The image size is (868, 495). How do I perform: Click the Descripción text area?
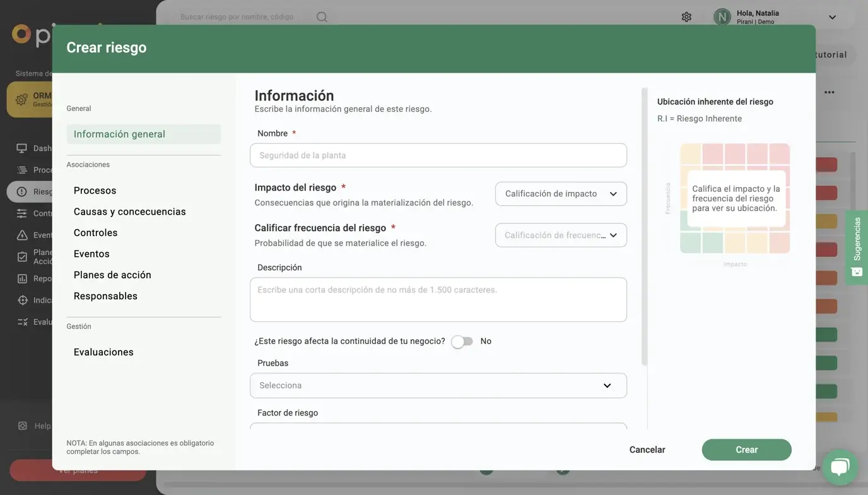pyautogui.click(x=438, y=300)
